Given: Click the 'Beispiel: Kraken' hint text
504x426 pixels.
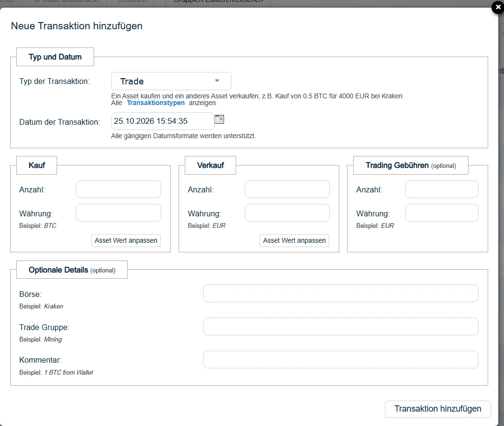Looking at the screenshot, I should (x=41, y=306).
